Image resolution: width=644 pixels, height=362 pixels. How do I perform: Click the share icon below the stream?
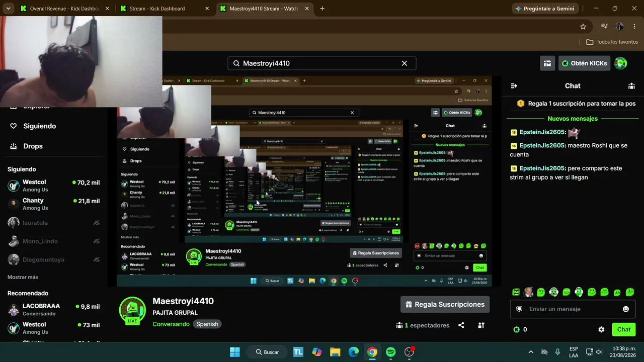point(461,325)
